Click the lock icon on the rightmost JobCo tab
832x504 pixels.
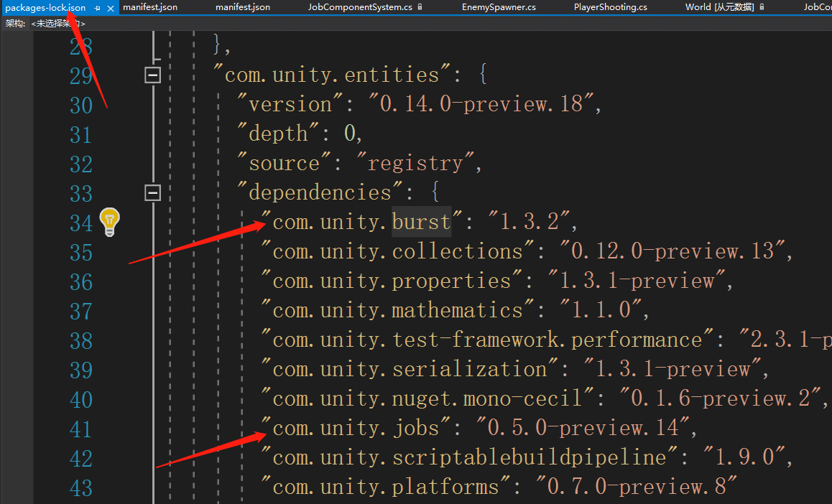(x=830, y=8)
